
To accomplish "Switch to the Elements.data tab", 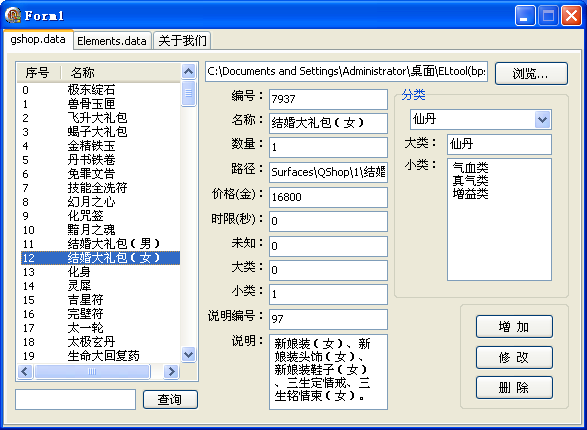I will (112, 40).
